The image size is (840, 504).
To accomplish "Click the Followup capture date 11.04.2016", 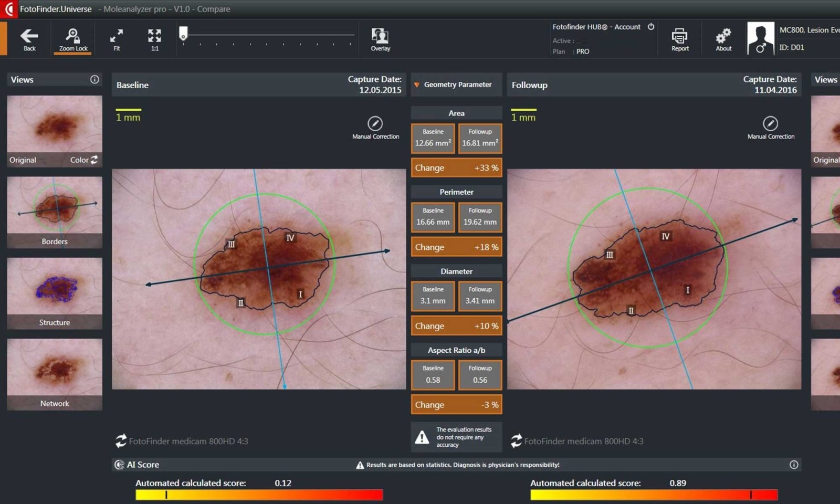I will 775,90.
